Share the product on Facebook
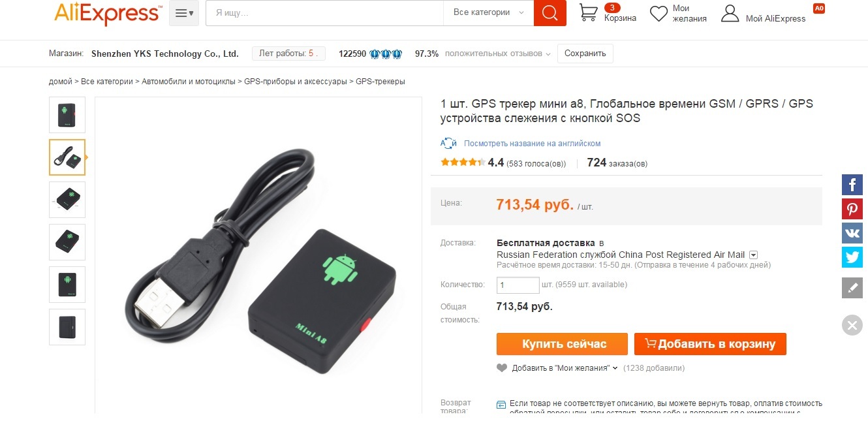868x423 pixels. (x=852, y=185)
